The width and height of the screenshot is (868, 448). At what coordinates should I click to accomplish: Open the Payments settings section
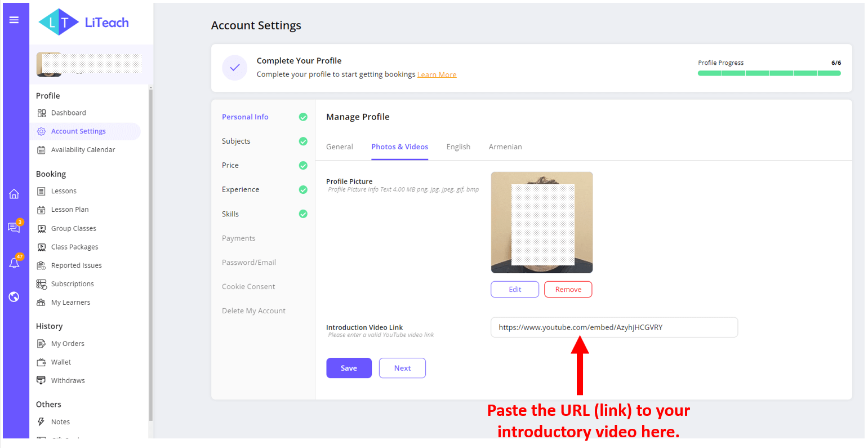[x=238, y=238]
